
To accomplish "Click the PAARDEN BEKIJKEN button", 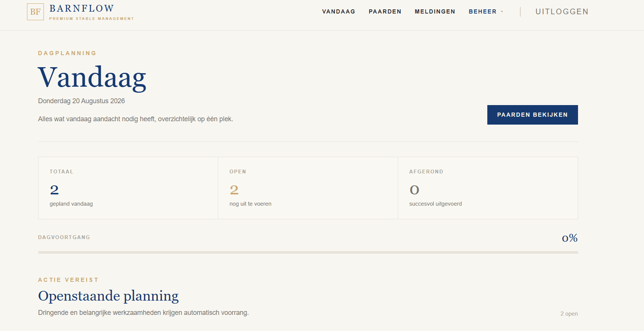I will pos(532,115).
